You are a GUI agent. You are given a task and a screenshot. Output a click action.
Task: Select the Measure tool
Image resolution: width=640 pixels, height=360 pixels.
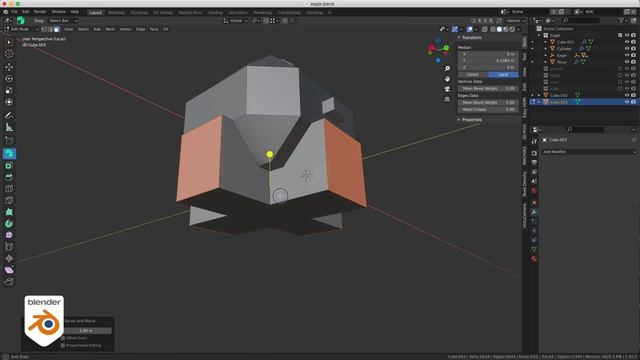click(9, 127)
